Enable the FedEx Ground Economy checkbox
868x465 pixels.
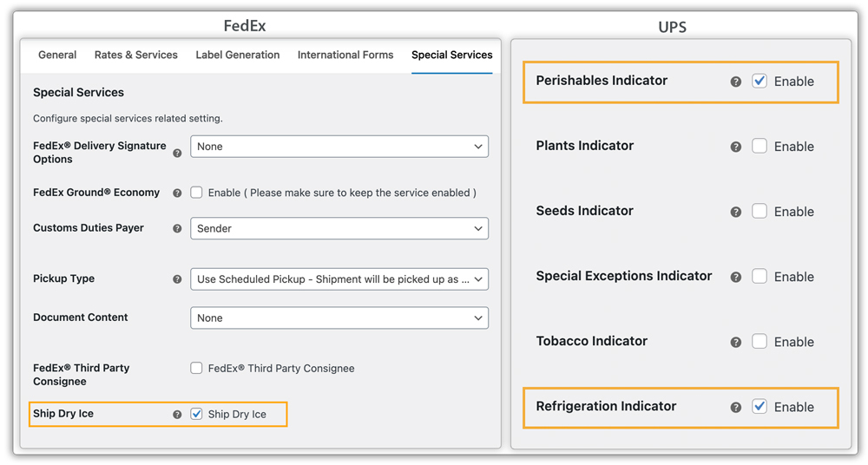196,192
